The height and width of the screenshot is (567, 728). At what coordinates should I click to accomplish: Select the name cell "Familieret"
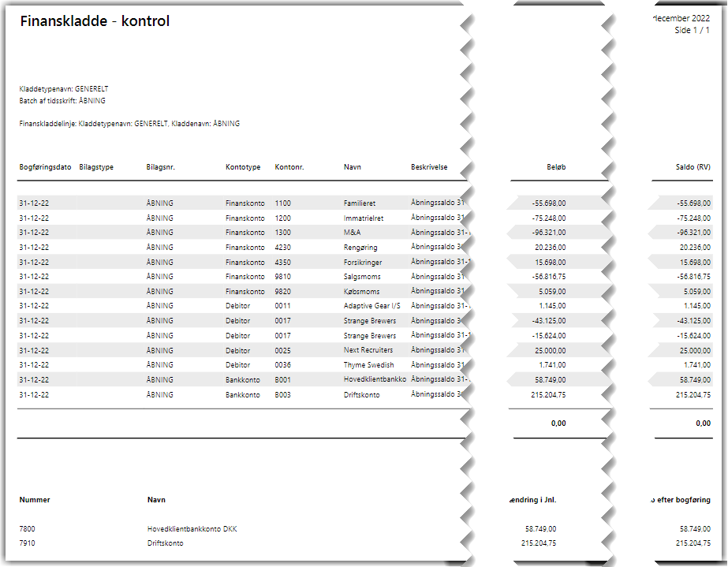click(x=360, y=203)
